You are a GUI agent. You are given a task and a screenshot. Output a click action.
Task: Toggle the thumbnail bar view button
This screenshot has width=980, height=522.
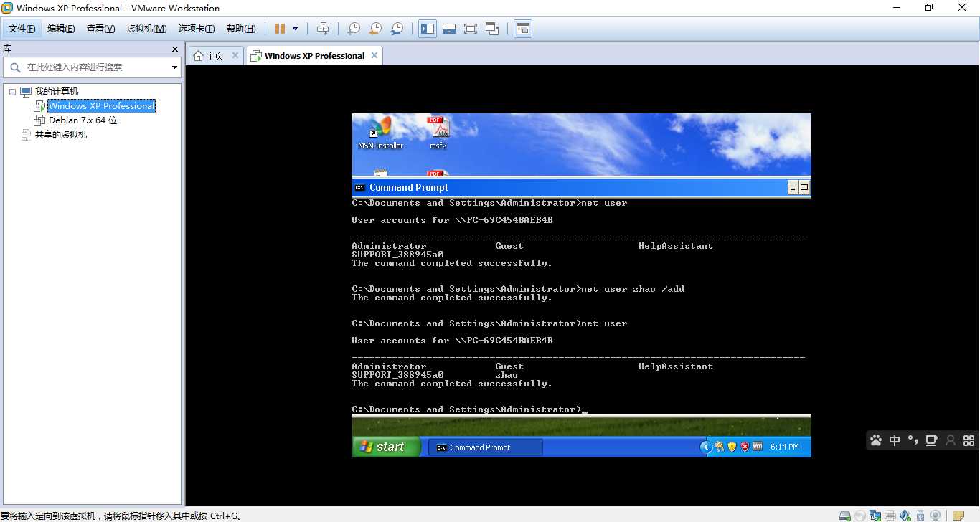[449, 29]
